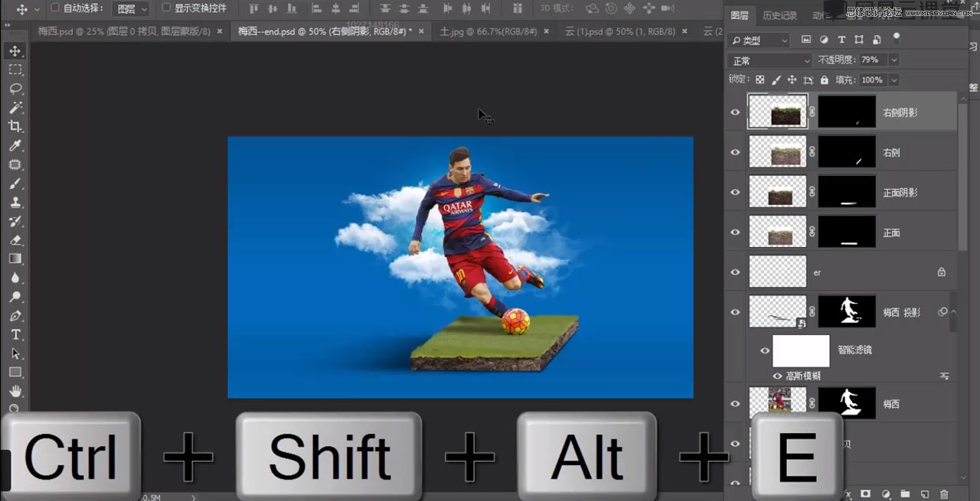
Task: Open the 不透明度 opacity slider arrow
Action: pyautogui.click(x=893, y=60)
